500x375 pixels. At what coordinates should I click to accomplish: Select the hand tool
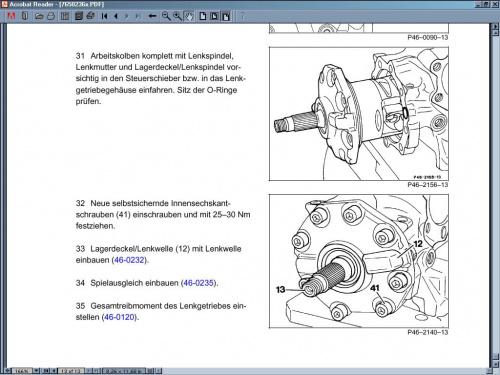point(189,16)
